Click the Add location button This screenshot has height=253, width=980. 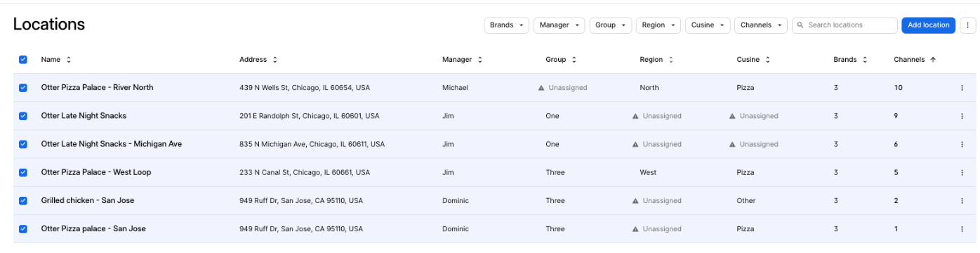tap(928, 25)
